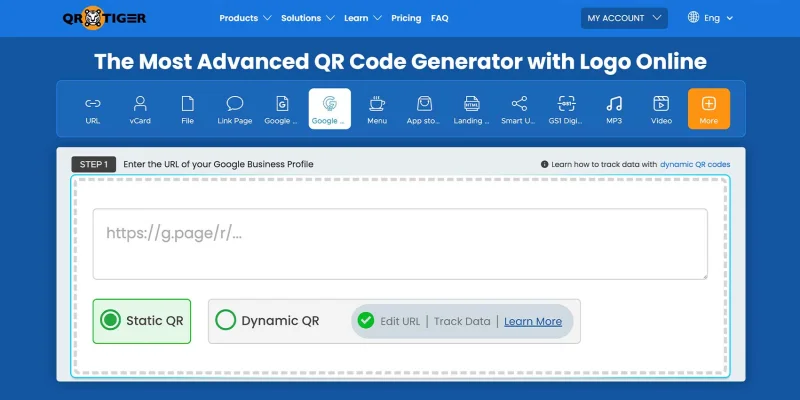The image size is (800, 400).
Task: Pick the Video QR code type
Action: 661,109
